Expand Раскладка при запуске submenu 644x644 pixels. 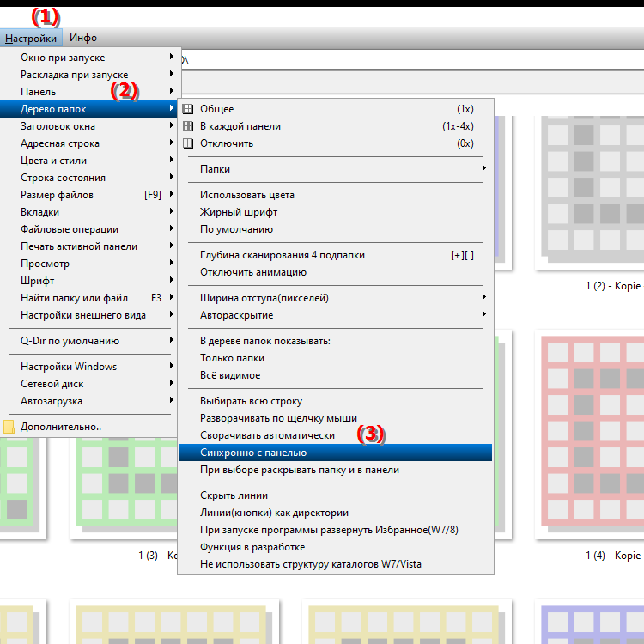tap(88, 75)
